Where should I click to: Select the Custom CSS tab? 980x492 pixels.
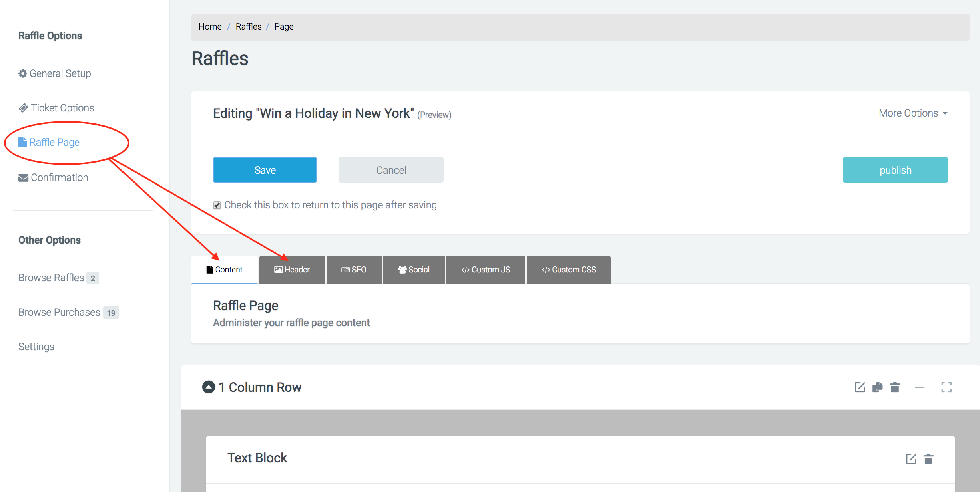pyautogui.click(x=568, y=270)
